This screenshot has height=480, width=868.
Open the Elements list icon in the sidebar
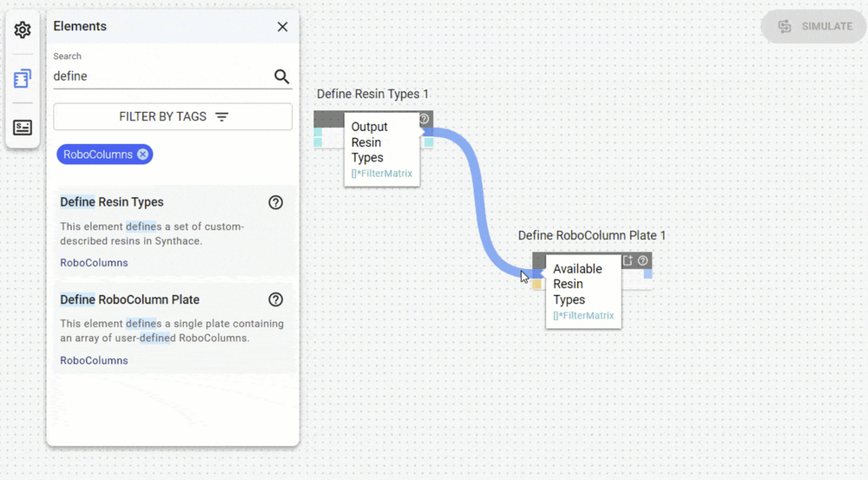(23, 79)
